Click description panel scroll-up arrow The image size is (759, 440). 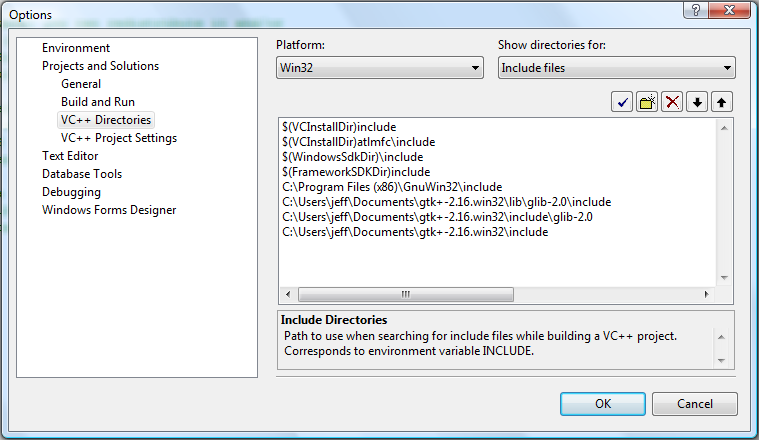[x=721, y=337]
